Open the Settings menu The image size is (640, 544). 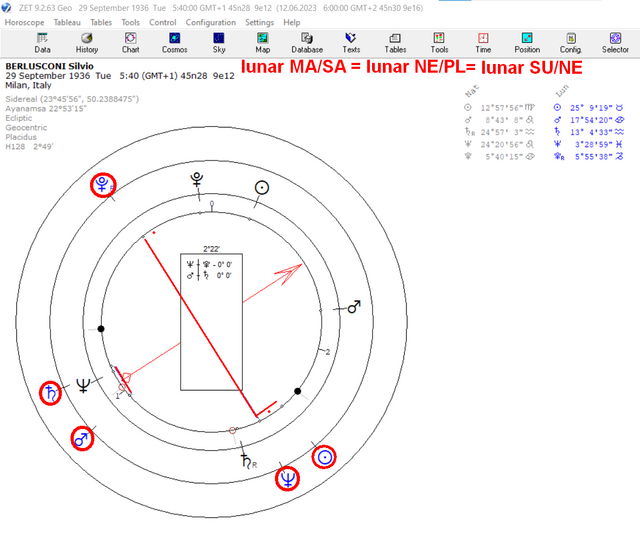[x=259, y=22]
